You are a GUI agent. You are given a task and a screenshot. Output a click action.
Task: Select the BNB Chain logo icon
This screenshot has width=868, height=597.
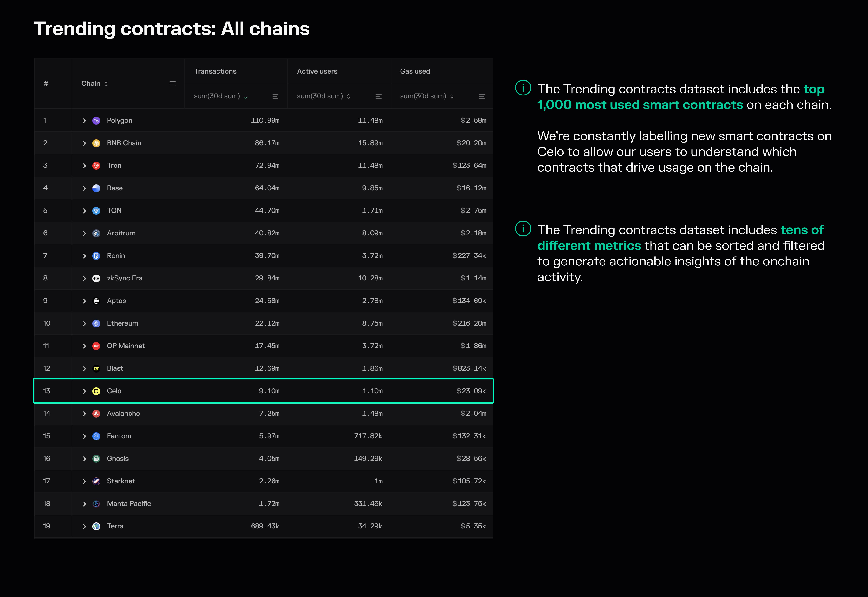[96, 143]
